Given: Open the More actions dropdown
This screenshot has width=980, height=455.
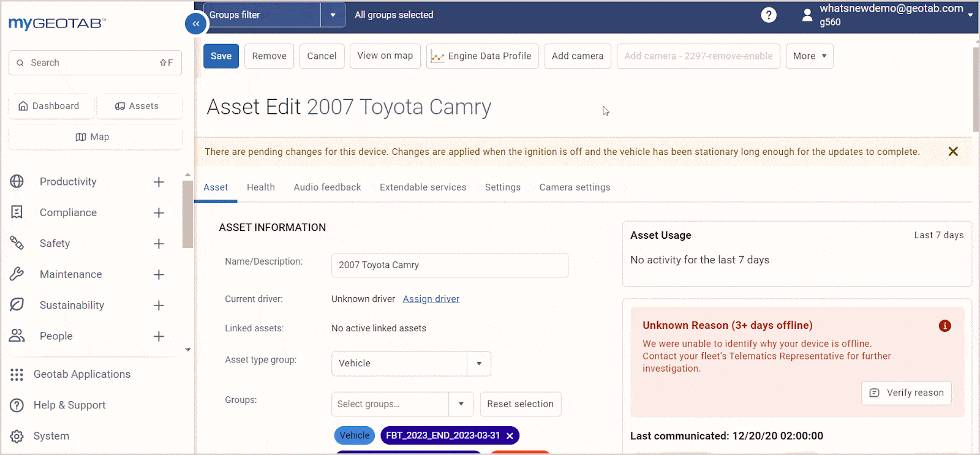Looking at the screenshot, I should (x=810, y=56).
